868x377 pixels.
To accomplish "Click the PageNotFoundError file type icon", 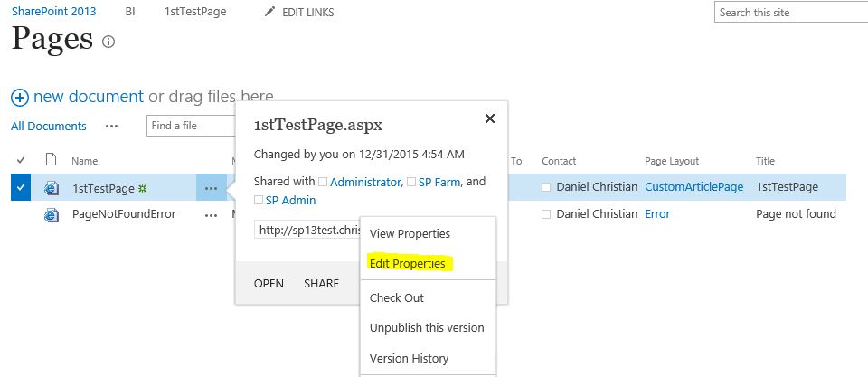I will tap(52, 214).
